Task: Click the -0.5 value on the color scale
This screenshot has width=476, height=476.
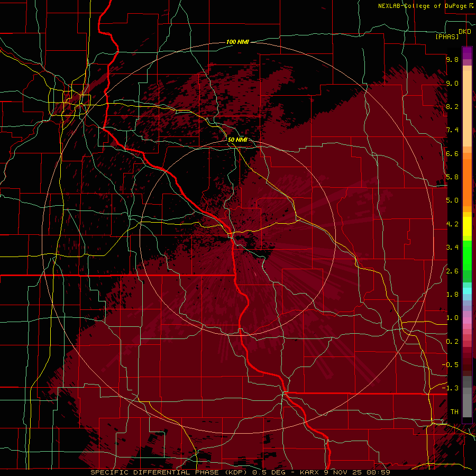Action: pos(450,365)
